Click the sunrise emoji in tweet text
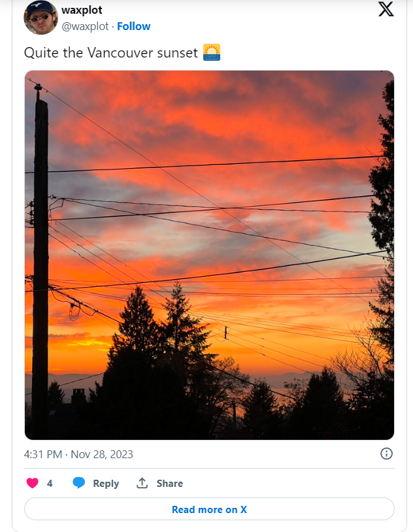 [212, 52]
